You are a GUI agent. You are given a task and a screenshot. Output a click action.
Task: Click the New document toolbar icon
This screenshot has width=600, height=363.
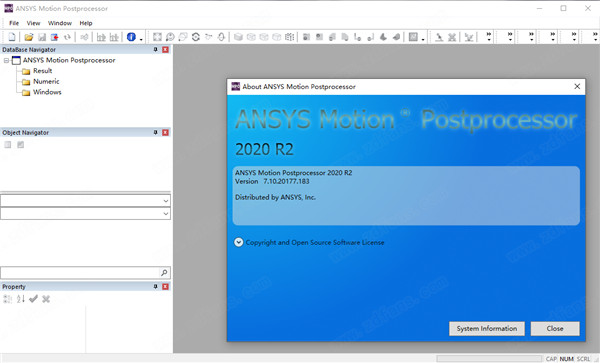pos(12,37)
